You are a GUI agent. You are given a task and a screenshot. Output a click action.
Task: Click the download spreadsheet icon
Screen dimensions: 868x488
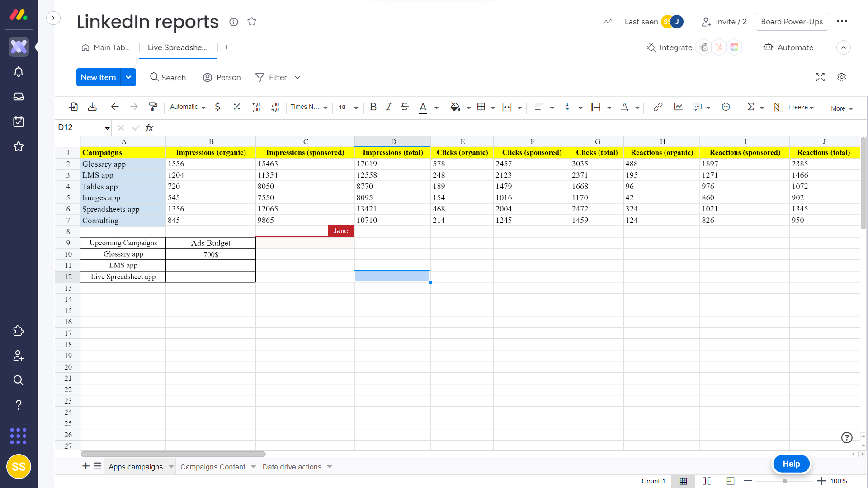tap(92, 107)
